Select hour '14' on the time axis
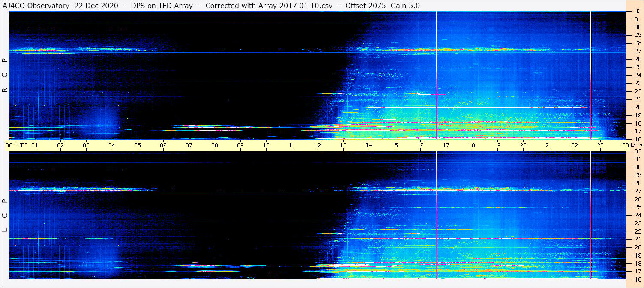 point(369,145)
